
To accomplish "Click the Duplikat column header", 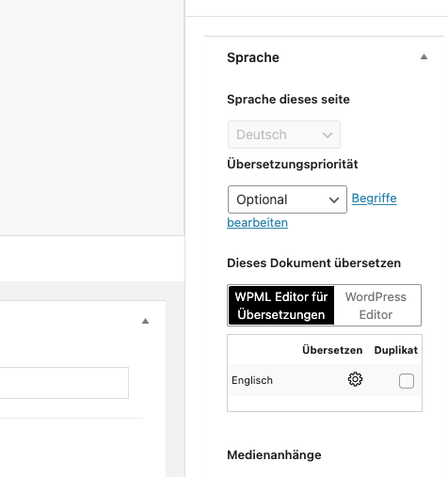I will [396, 350].
